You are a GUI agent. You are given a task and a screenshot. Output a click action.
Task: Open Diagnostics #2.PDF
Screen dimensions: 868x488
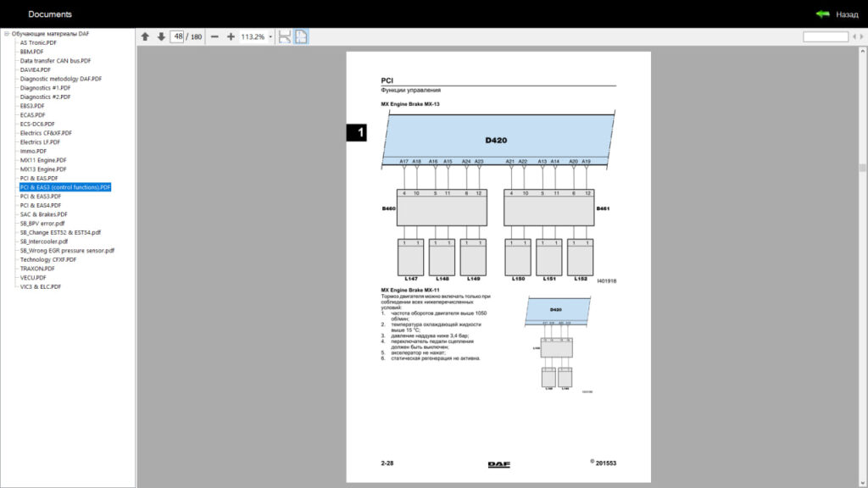click(x=46, y=97)
